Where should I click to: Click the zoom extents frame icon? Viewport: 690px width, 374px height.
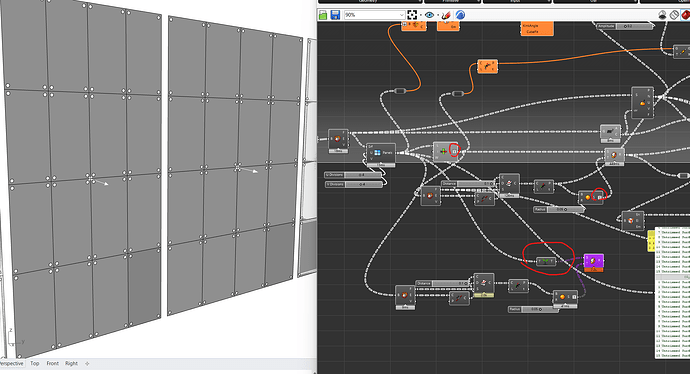tap(412, 15)
